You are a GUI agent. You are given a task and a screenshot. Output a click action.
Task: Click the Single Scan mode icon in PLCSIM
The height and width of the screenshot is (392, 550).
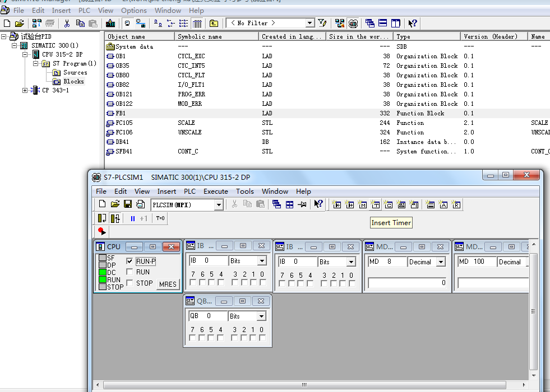102,218
